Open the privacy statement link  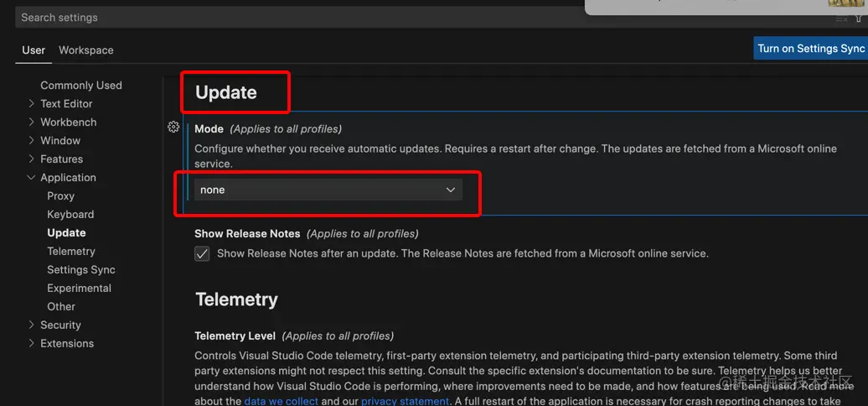coord(405,401)
